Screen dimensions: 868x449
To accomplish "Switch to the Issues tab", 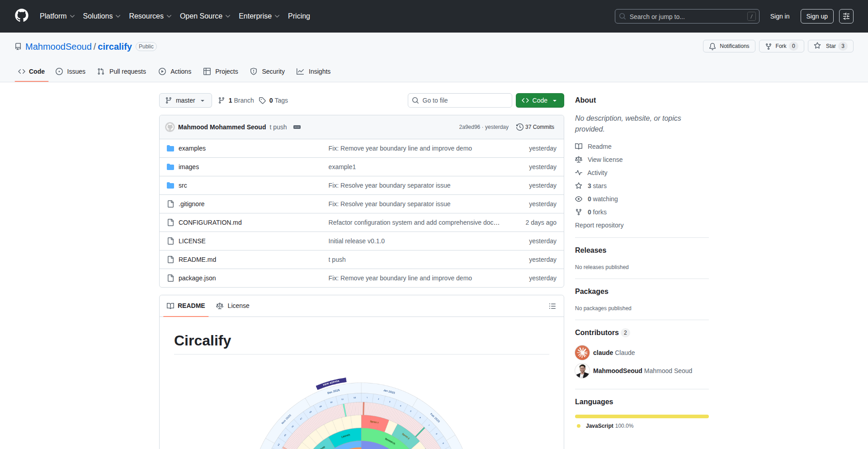I will 71,71.
